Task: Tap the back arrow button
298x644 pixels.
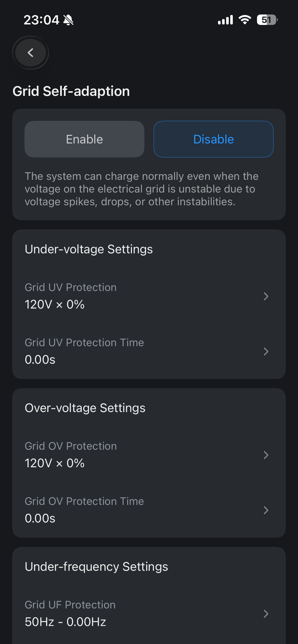Action: tap(31, 53)
